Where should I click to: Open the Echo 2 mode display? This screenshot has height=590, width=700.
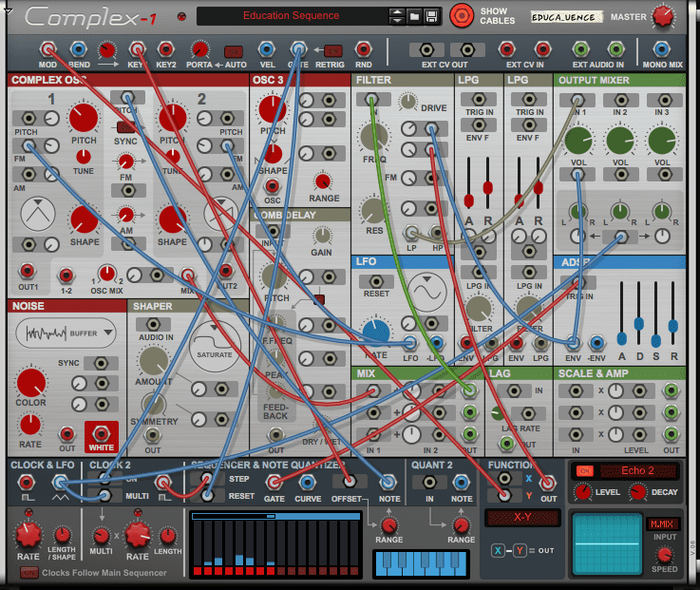(x=637, y=470)
